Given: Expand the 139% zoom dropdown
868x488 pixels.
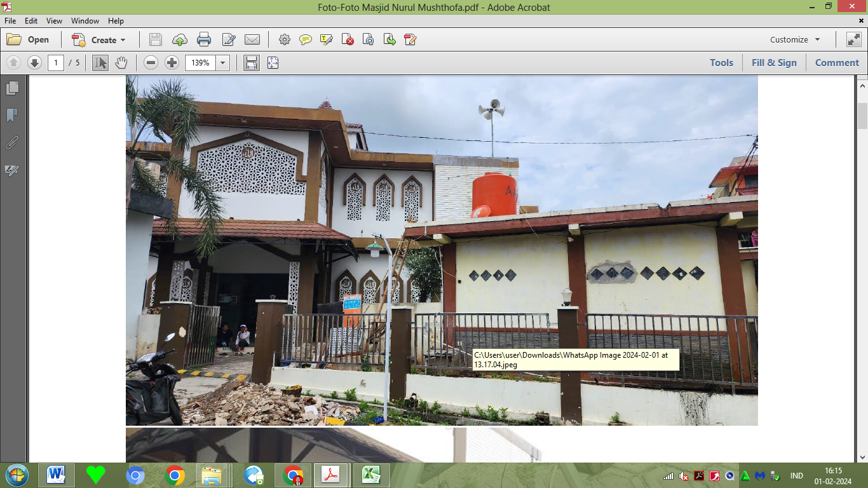Looking at the screenshot, I should (x=222, y=62).
